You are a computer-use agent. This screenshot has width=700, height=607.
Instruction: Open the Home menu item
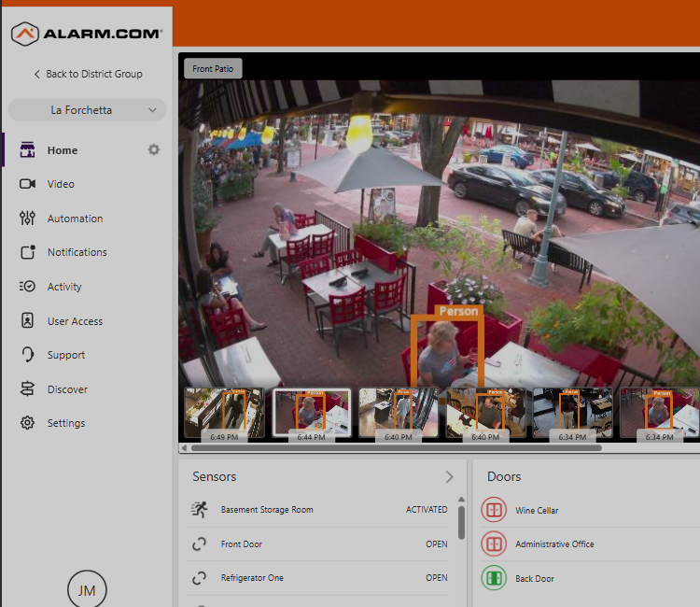(63, 150)
